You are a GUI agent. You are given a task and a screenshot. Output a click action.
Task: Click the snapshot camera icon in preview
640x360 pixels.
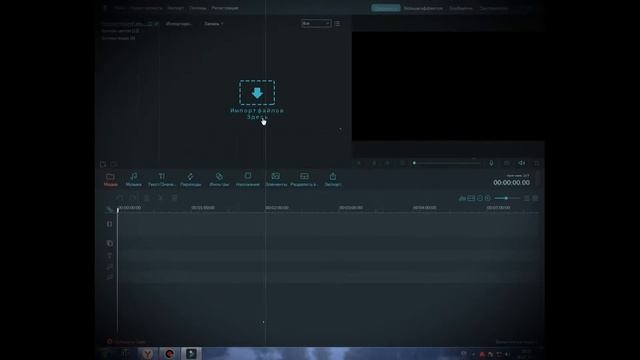point(507,163)
